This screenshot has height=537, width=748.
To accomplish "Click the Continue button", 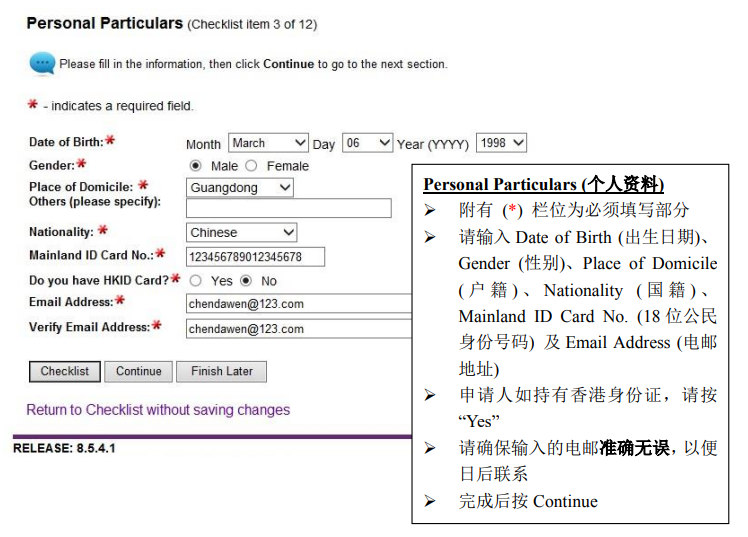I will [138, 371].
